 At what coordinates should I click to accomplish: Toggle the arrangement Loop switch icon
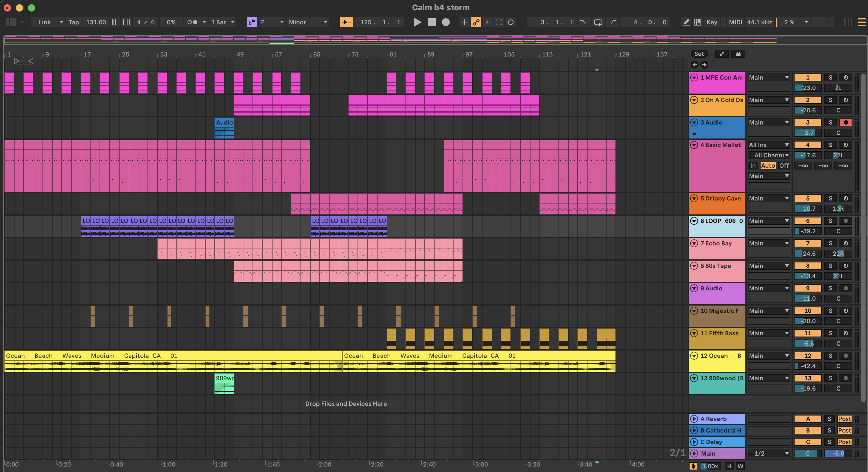598,22
